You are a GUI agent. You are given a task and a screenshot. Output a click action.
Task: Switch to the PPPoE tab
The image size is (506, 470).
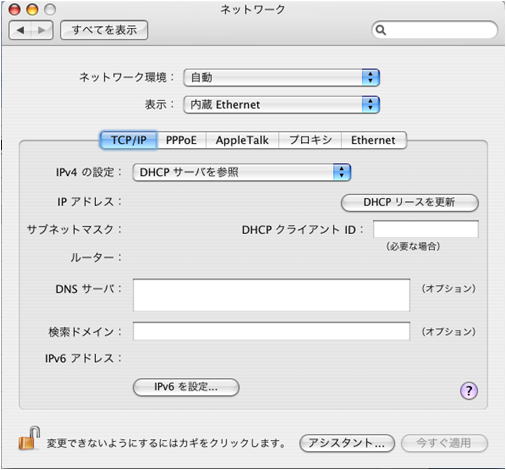181,140
